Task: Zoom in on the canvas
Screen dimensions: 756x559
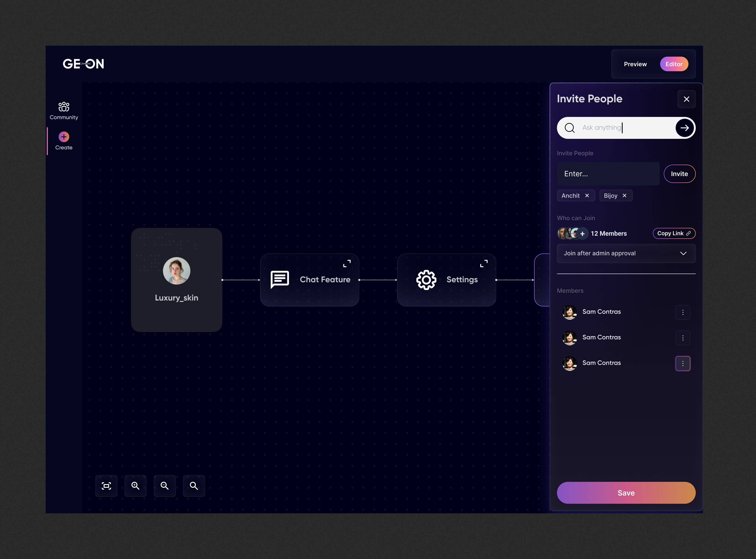Action: click(x=135, y=486)
